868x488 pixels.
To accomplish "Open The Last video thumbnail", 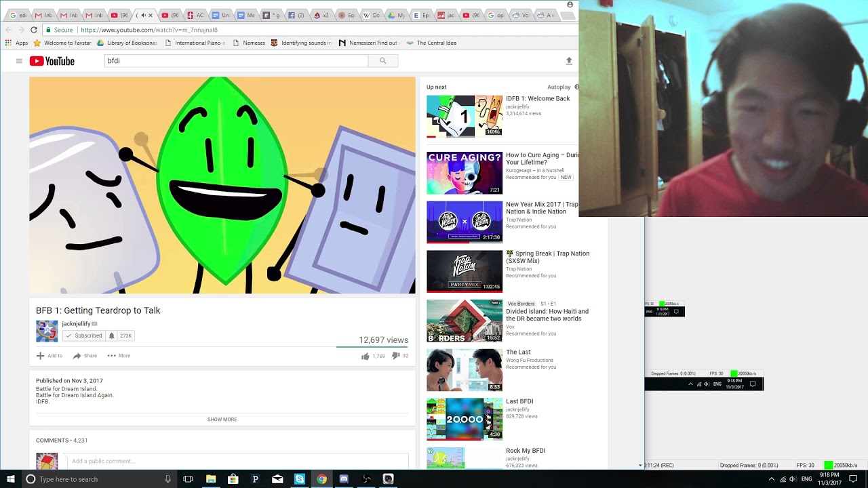I will (x=465, y=370).
